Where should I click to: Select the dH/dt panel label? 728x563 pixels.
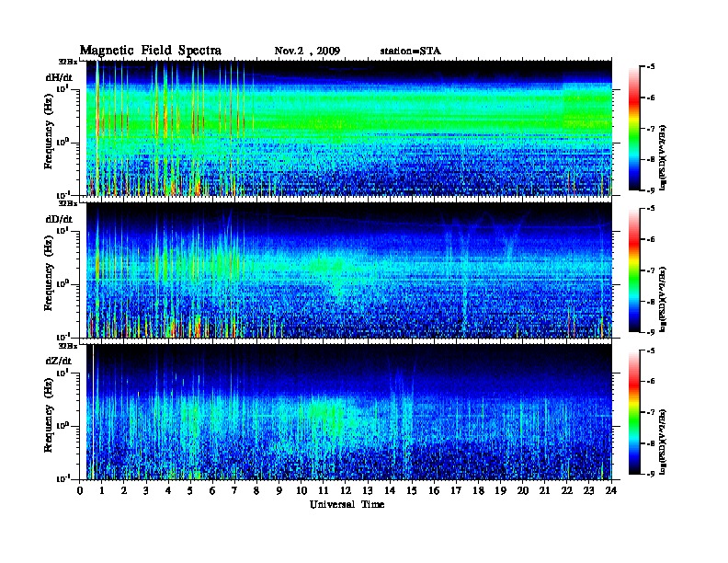(59, 77)
